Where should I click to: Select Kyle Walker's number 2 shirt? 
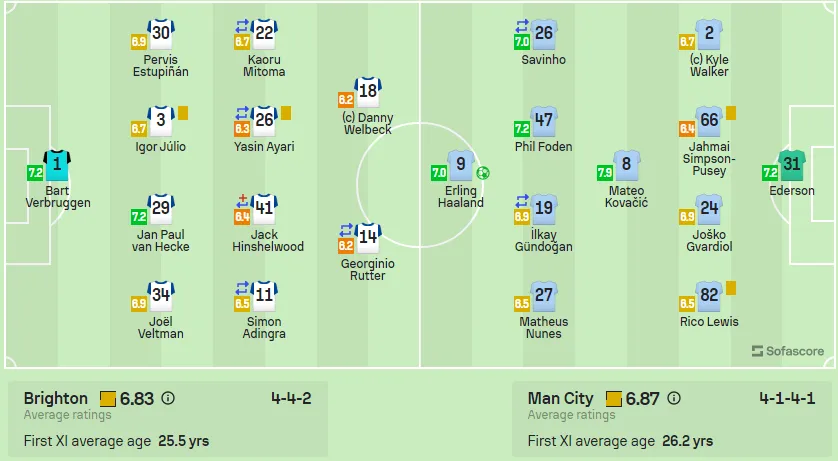[x=709, y=34]
